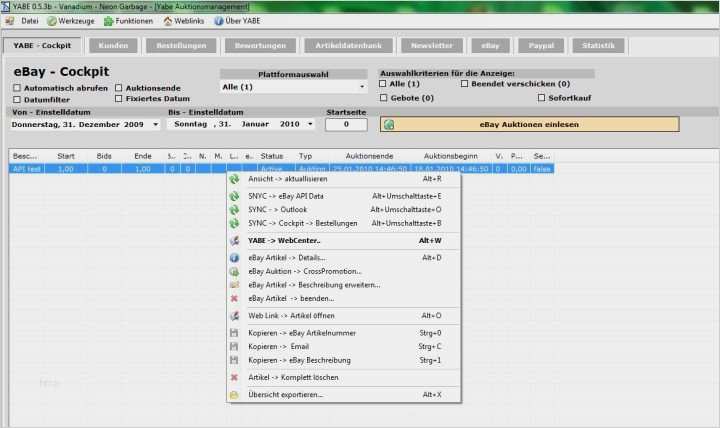Open the Datei menu
The height and width of the screenshot is (428, 720).
click(x=29, y=21)
